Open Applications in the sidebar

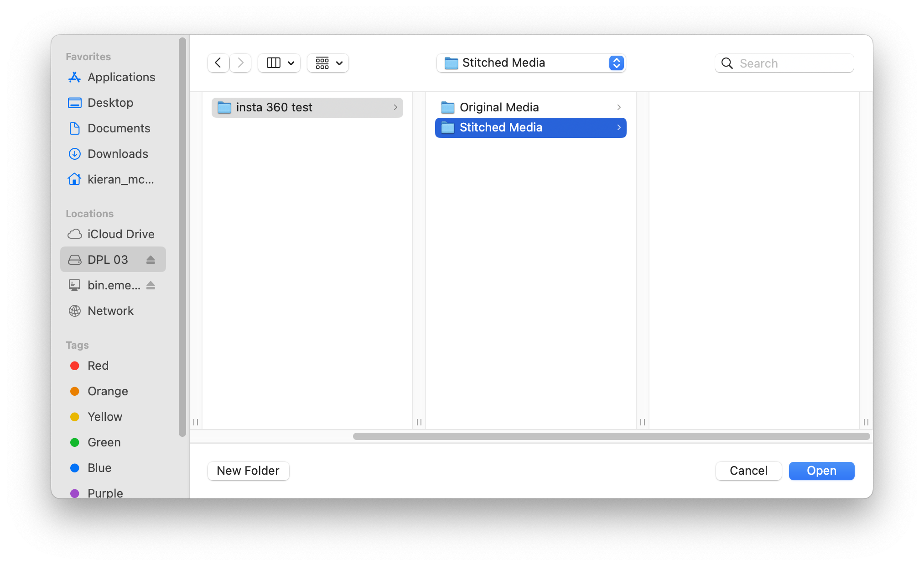[x=113, y=77]
